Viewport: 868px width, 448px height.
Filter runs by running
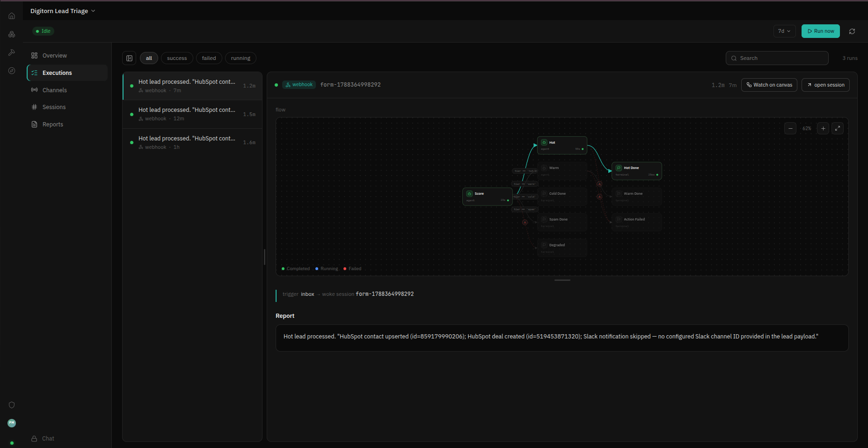pyautogui.click(x=241, y=58)
